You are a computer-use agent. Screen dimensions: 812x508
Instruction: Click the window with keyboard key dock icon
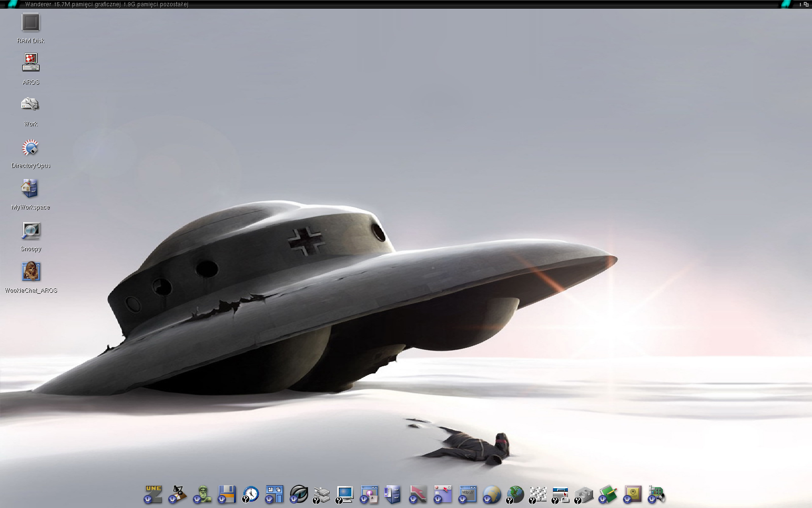(369, 494)
